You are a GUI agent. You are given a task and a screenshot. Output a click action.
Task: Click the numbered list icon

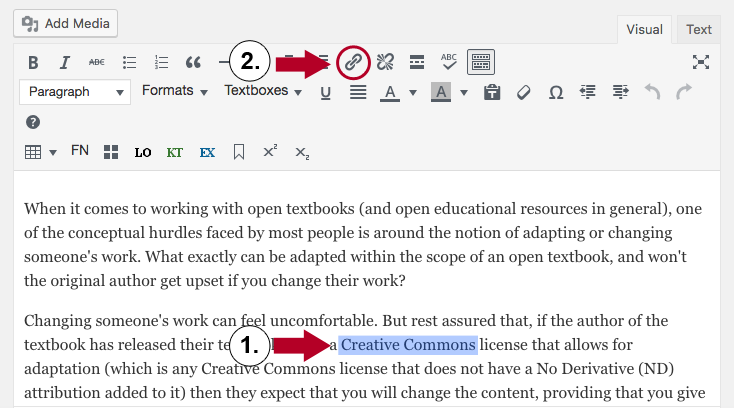[161, 62]
